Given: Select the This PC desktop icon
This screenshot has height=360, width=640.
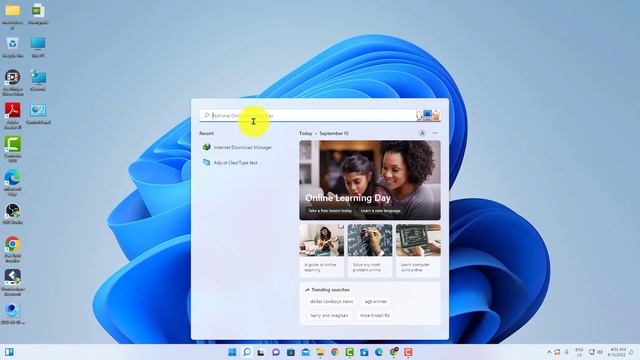Looking at the screenshot, I should (38, 47).
